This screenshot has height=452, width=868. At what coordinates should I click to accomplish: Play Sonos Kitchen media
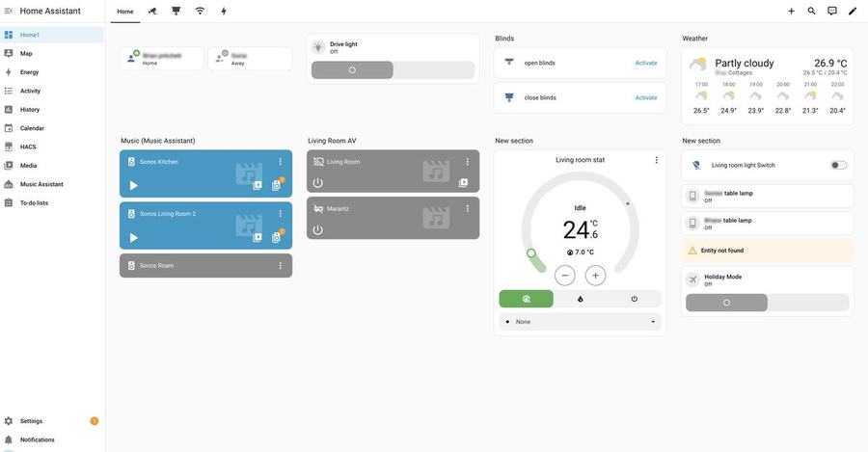tap(133, 185)
